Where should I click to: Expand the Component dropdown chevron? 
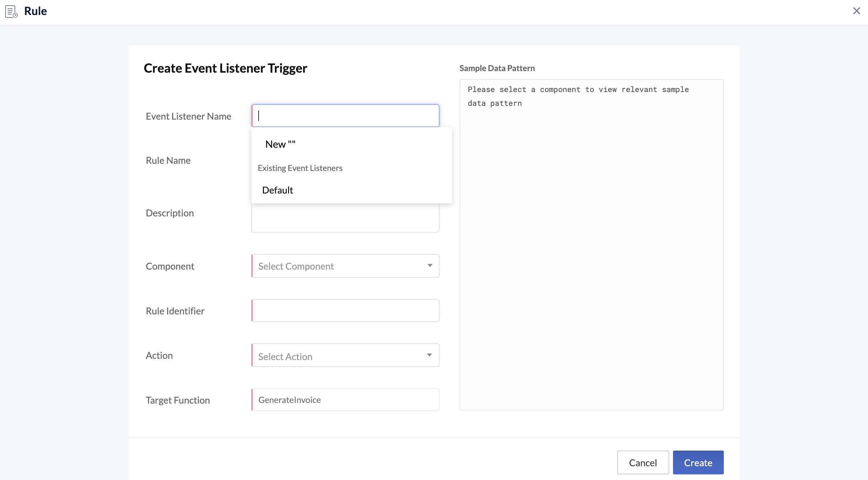(x=430, y=266)
